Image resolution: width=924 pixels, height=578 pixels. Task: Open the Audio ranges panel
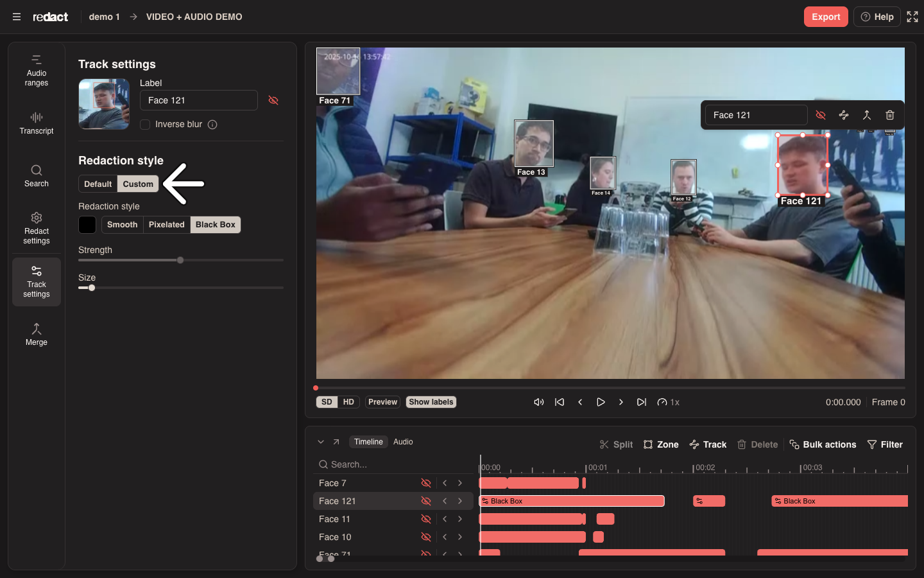(37, 71)
